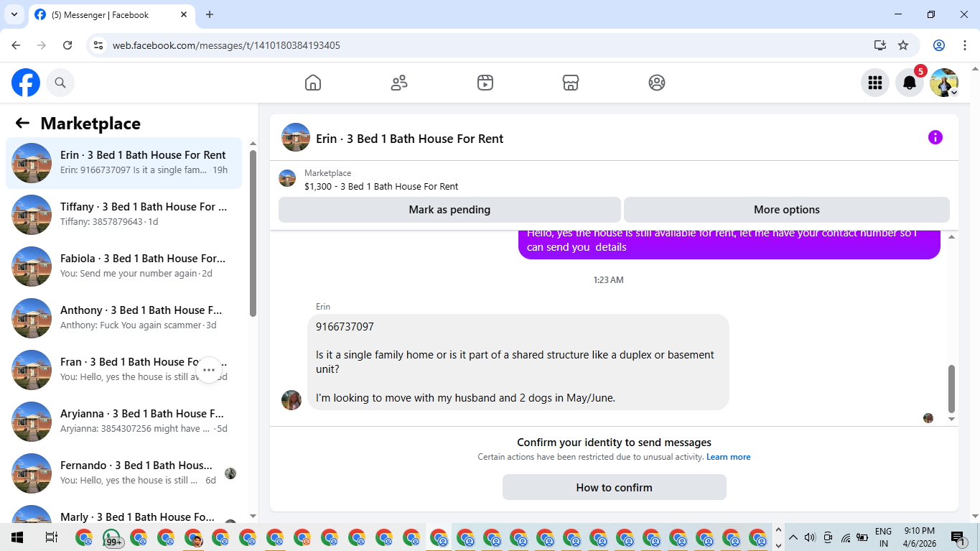The height and width of the screenshot is (551, 980).
Task: Click the chat scrollbar down arrow
Action: click(x=952, y=419)
